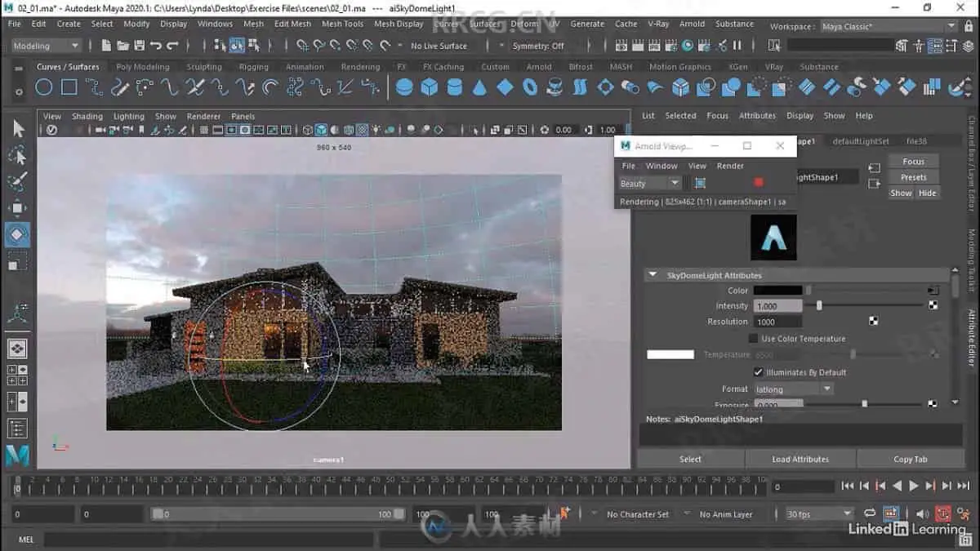Click the Focus button in Attribute Editor
This screenshot has height=551, width=980.
(x=913, y=162)
